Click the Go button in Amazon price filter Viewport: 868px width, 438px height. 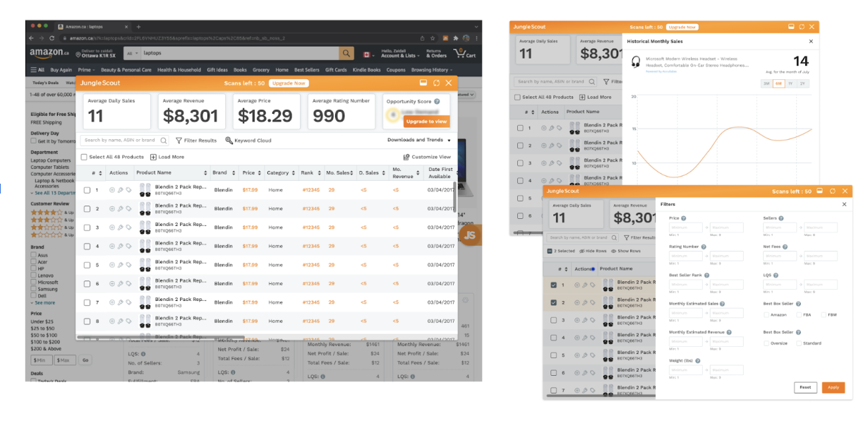tap(85, 360)
